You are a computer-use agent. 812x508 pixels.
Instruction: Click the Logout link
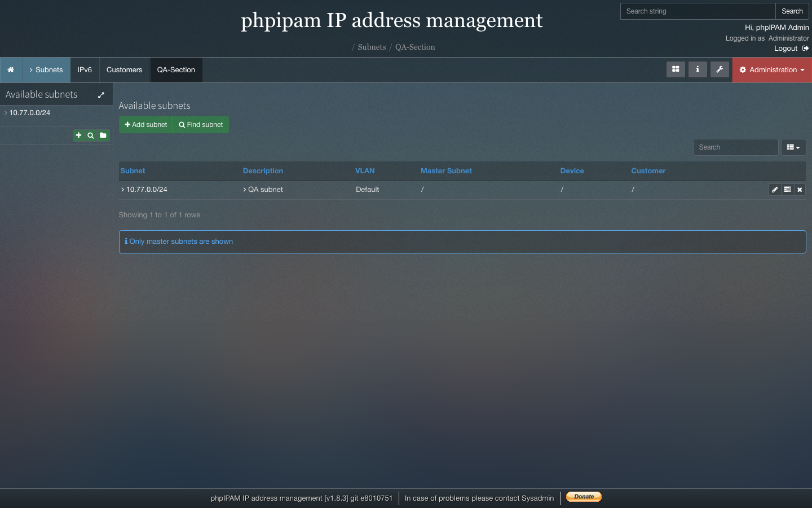tap(791, 49)
